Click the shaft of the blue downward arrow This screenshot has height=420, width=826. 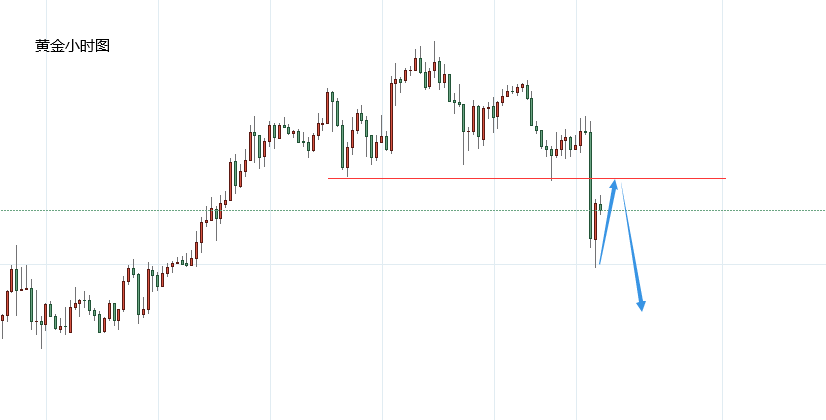tap(631, 245)
